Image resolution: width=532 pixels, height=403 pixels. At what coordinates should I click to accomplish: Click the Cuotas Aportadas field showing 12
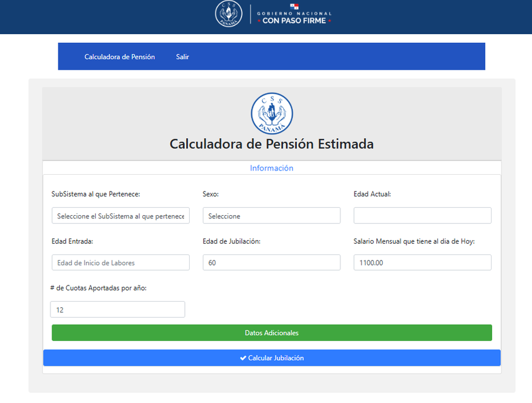click(117, 309)
